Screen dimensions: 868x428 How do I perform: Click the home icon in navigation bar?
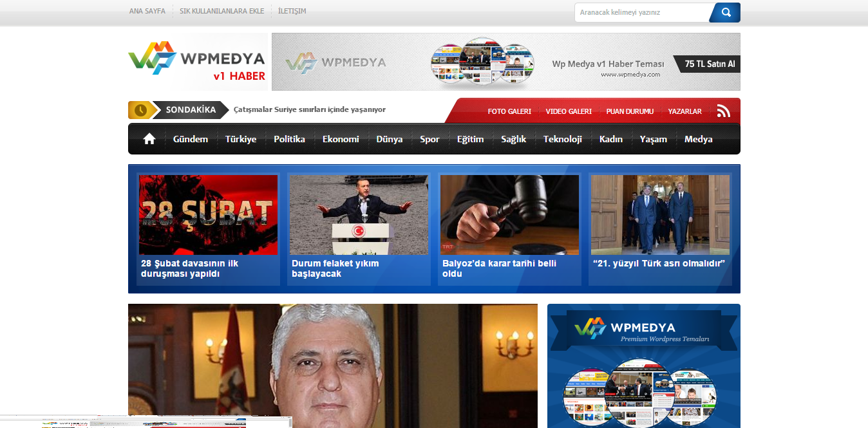149,139
